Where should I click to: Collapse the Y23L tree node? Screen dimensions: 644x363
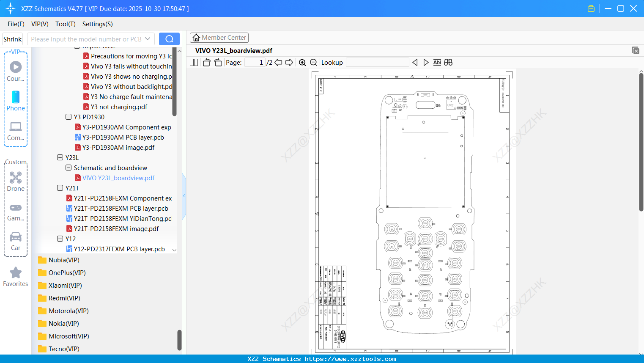pos(60,157)
